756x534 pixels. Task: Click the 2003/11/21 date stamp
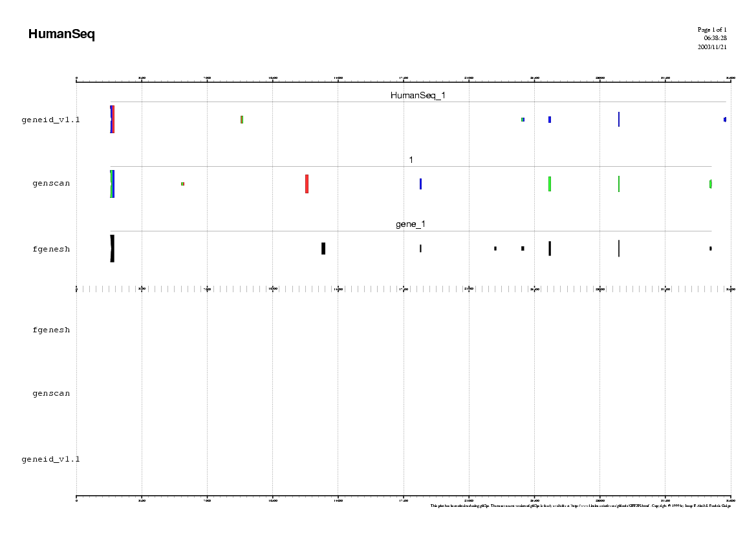pos(712,47)
